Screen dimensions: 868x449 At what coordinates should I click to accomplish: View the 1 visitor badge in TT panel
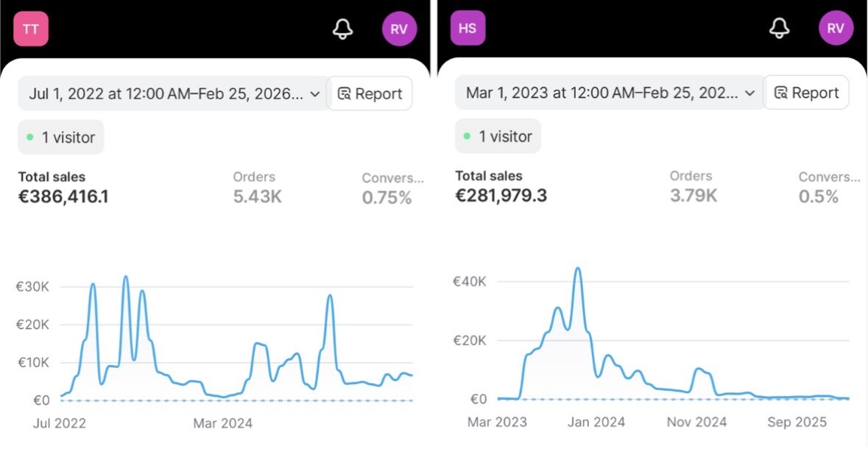coord(61,137)
